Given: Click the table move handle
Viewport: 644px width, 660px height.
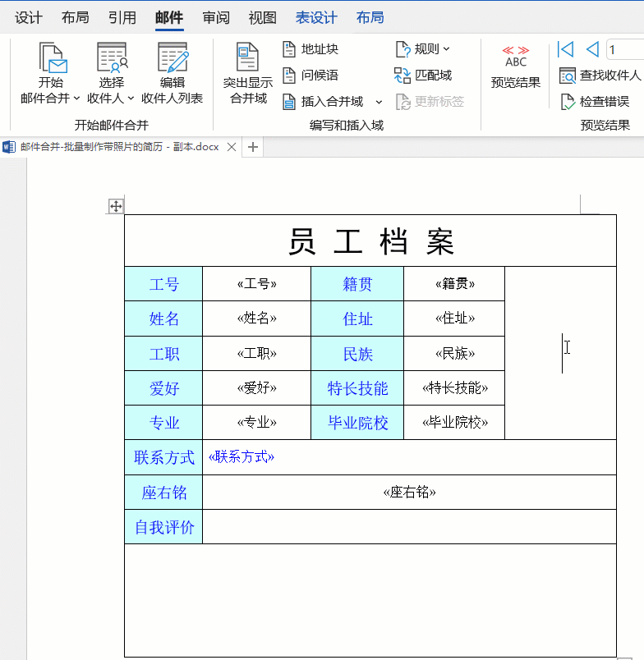Looking at the screenshot, I should click(116, 206).
